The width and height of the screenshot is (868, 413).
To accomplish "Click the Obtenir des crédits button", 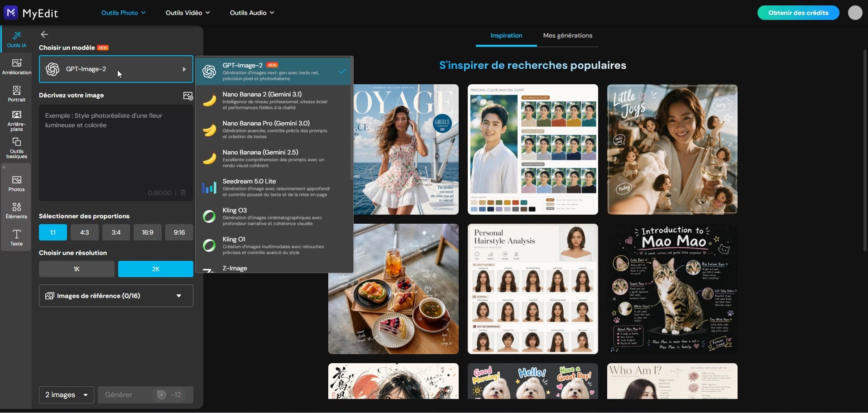I will (x=798, y=13).
